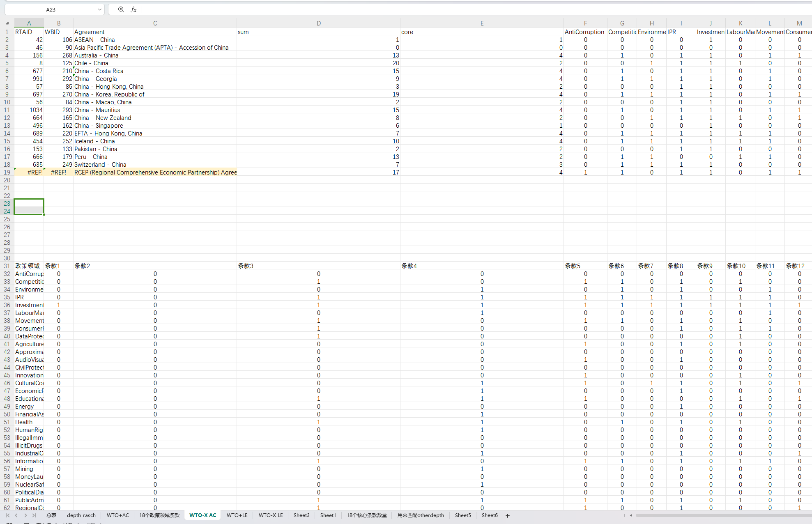
Task: Go to first sheet navigation arrow
Action: pos(7,515)
